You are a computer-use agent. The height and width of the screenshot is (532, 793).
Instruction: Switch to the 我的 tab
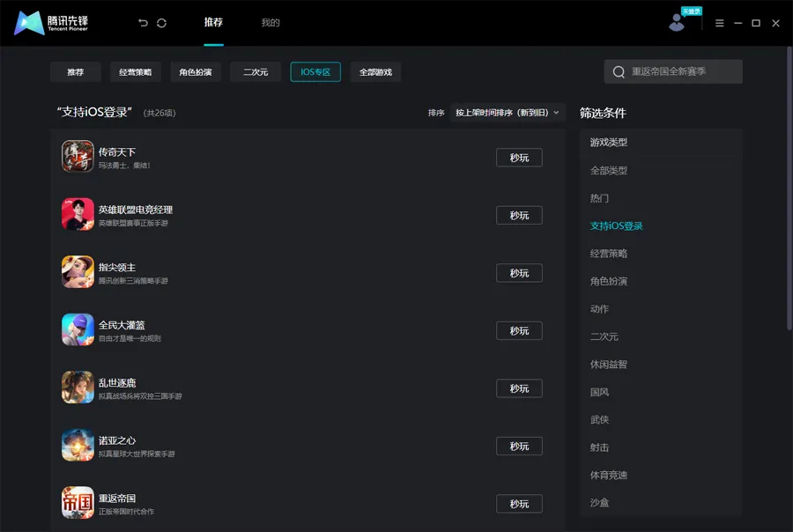point(271,23)
